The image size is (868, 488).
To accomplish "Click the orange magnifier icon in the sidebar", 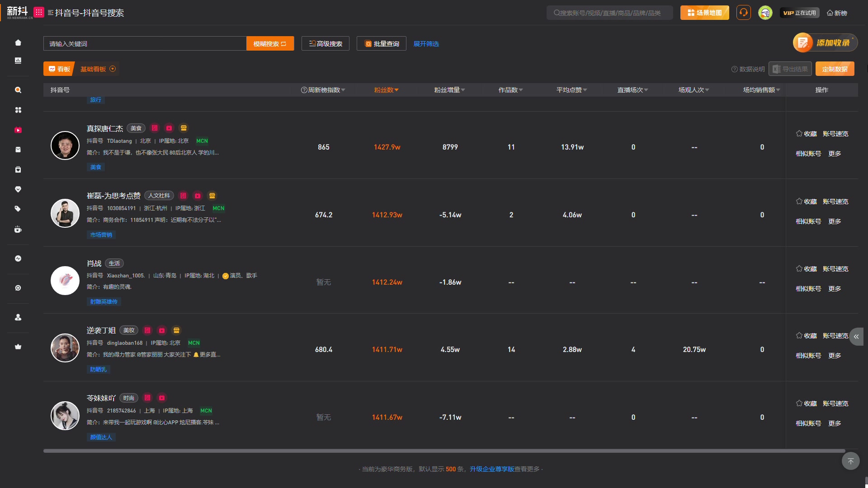I will [18, 90].
